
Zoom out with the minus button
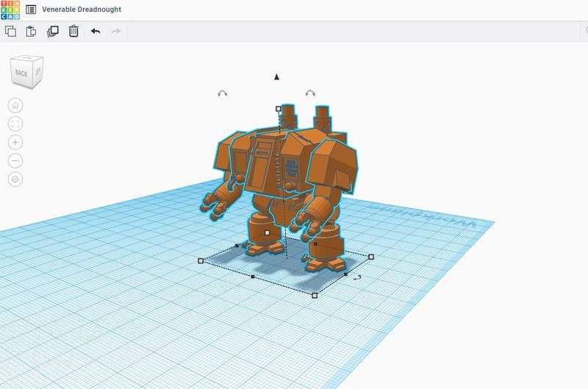[15, 161]
